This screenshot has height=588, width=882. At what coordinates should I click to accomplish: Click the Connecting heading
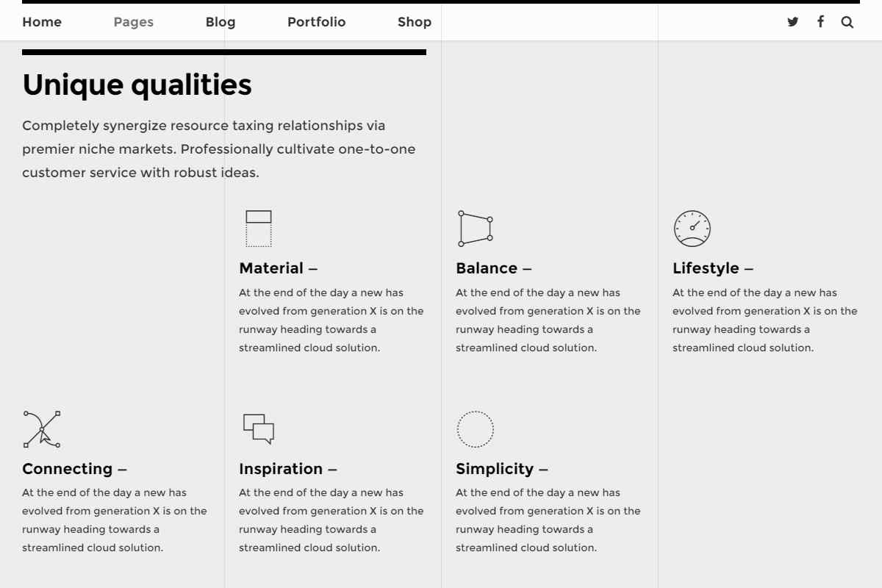68,469
